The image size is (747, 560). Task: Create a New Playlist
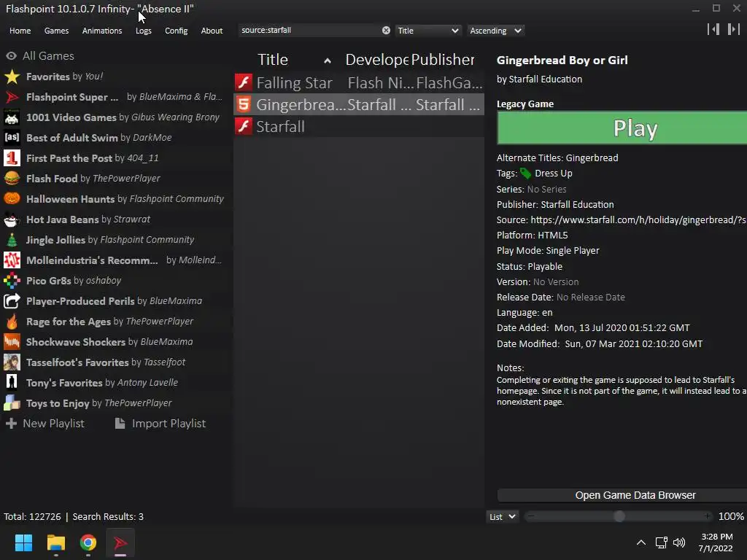pyautogui.click(x=45, y=424)
